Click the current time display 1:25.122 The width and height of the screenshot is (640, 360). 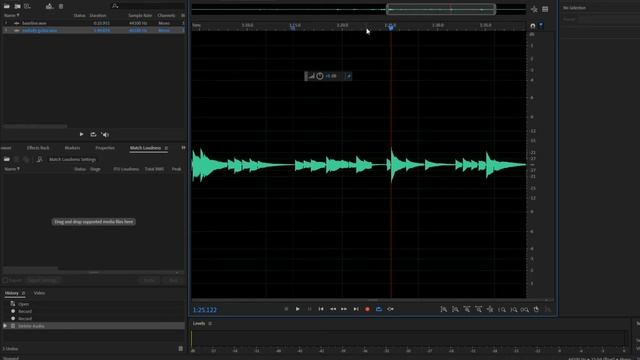[204, 310]
